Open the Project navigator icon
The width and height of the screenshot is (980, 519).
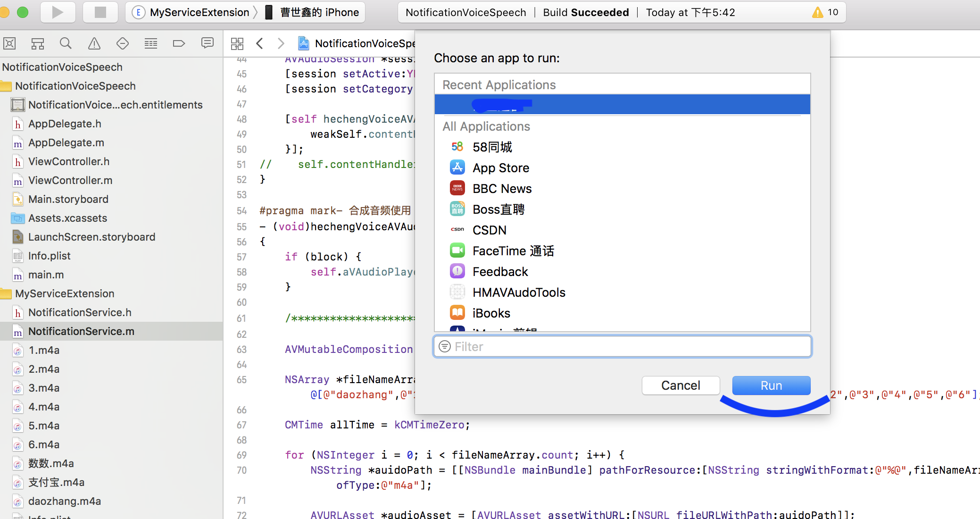pos(9,44)
